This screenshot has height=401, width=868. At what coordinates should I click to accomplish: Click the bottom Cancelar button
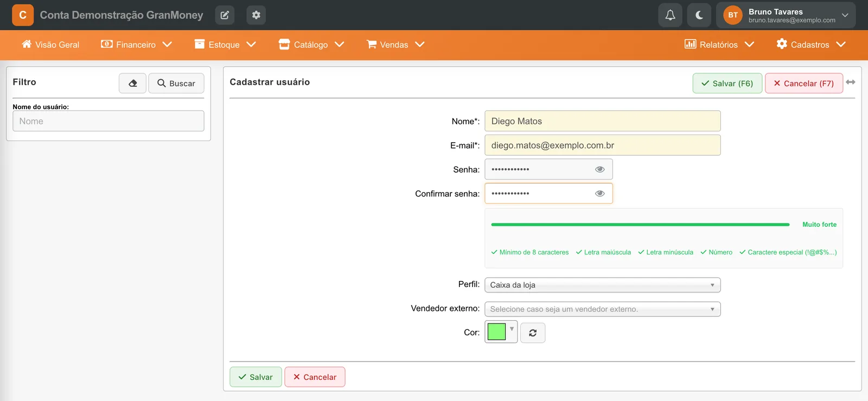[x=315, y=377]
